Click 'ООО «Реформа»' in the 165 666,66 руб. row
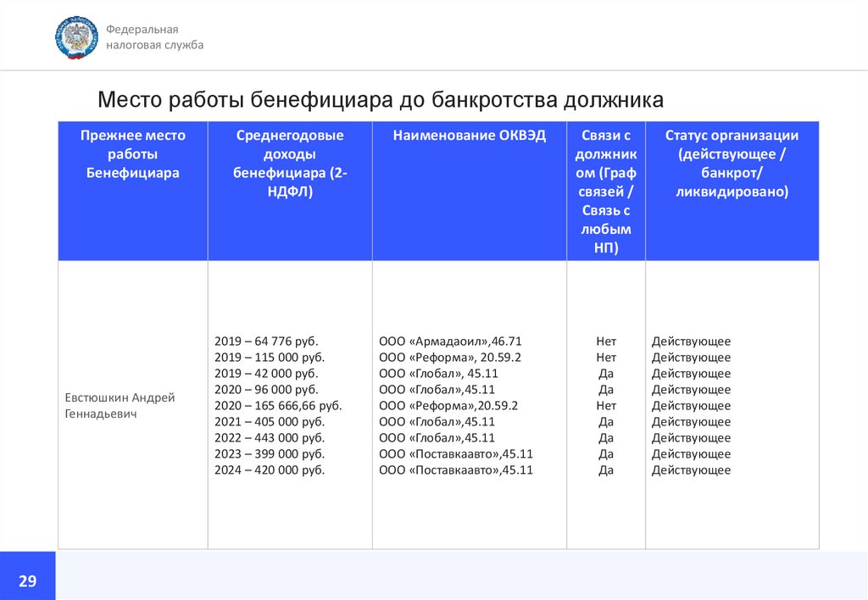868x600 pixels. pos(427,406)
